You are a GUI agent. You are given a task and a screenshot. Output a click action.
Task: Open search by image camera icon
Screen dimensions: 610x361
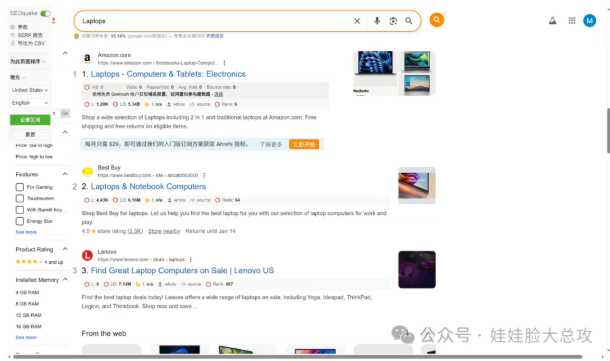[x=393, y=21]
